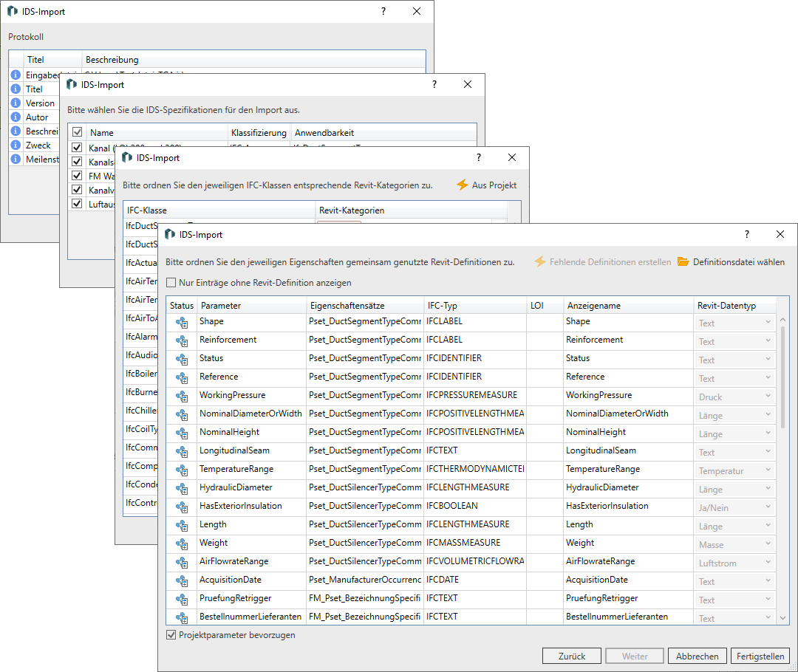
Task: Sort by the Revit-Datentyp column header
Action: (734, 305)
